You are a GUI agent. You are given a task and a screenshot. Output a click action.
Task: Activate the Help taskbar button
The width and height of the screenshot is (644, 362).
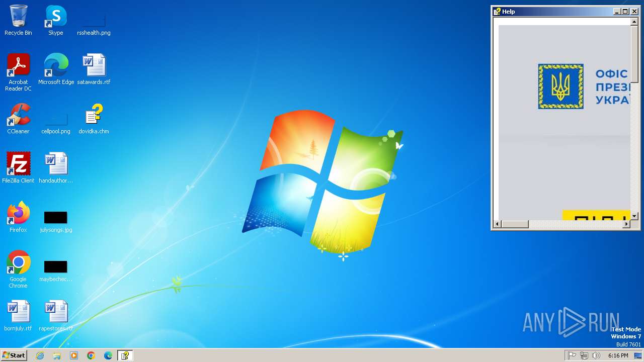pos(125,355)
